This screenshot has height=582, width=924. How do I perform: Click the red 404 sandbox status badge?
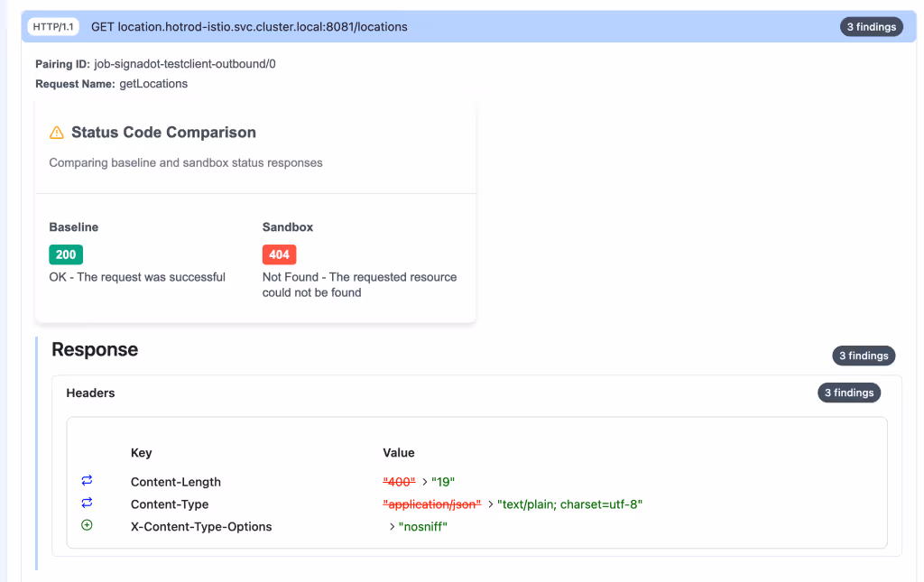[x=279, y=254]
